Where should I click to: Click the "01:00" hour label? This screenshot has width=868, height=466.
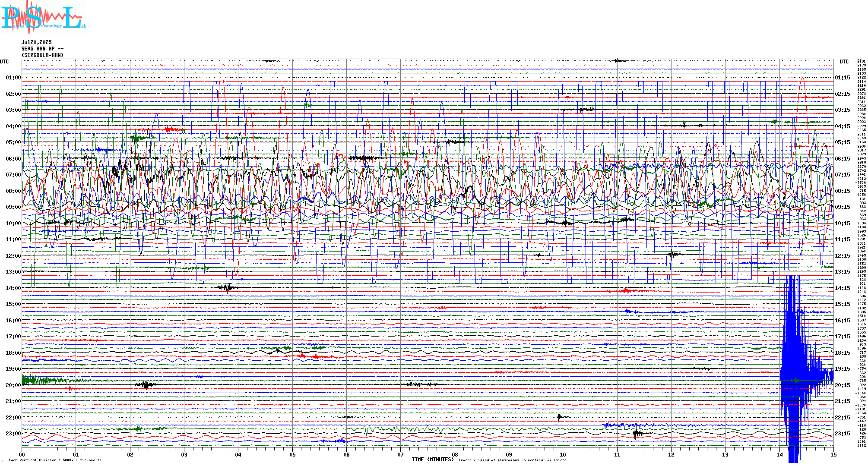(13, 78)
